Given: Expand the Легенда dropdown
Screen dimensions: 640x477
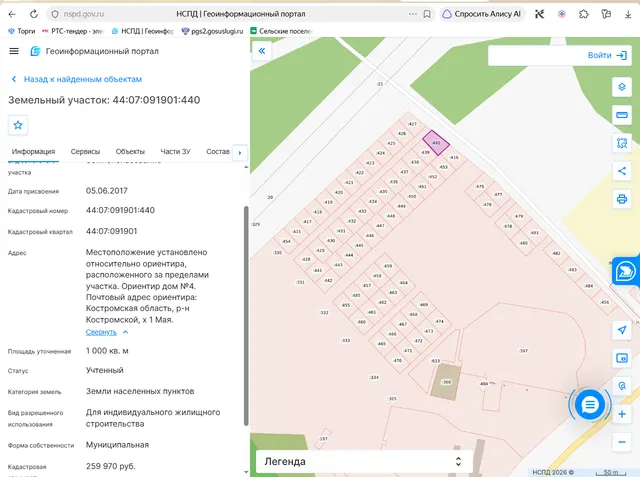Looking at the screenshot, I should 364,461.
